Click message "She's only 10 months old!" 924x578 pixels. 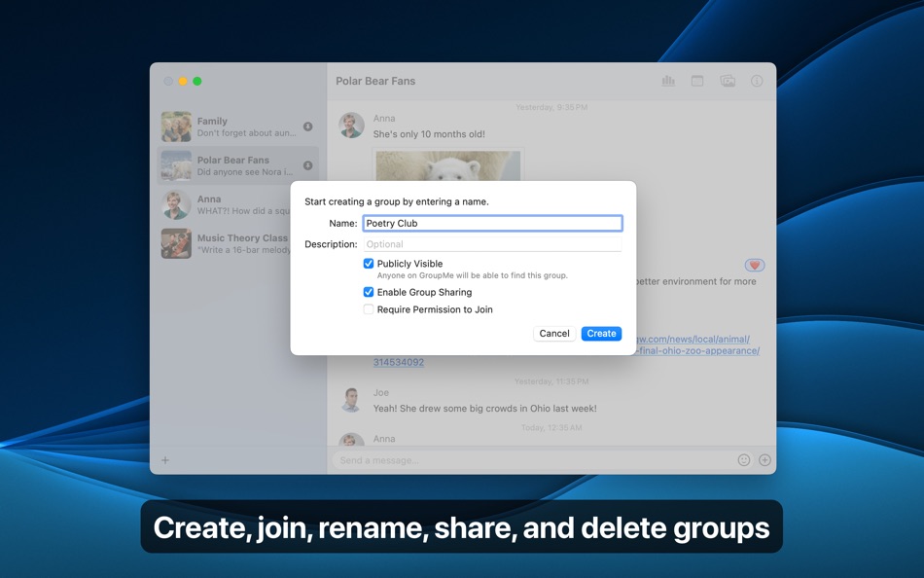point(429,134)
